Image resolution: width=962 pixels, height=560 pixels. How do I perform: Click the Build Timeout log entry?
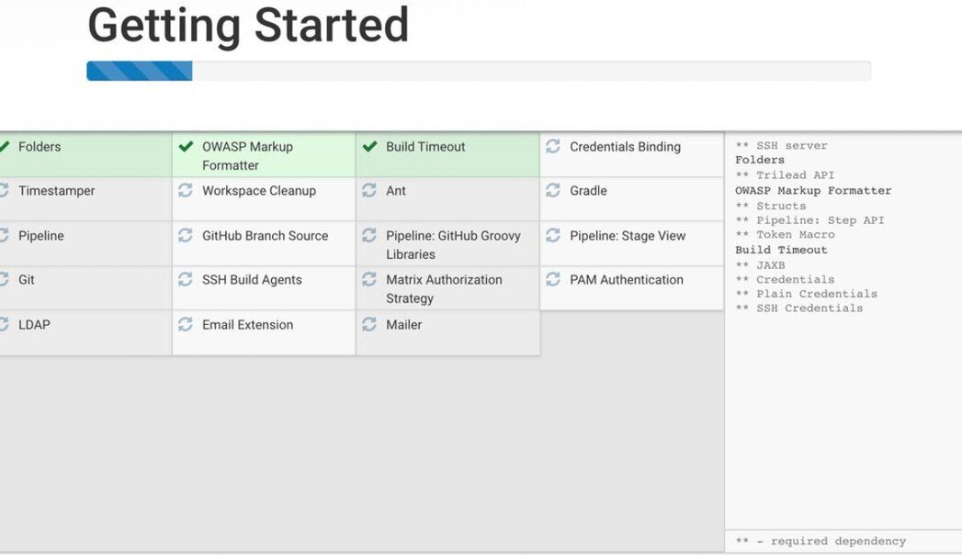(781, 250)
